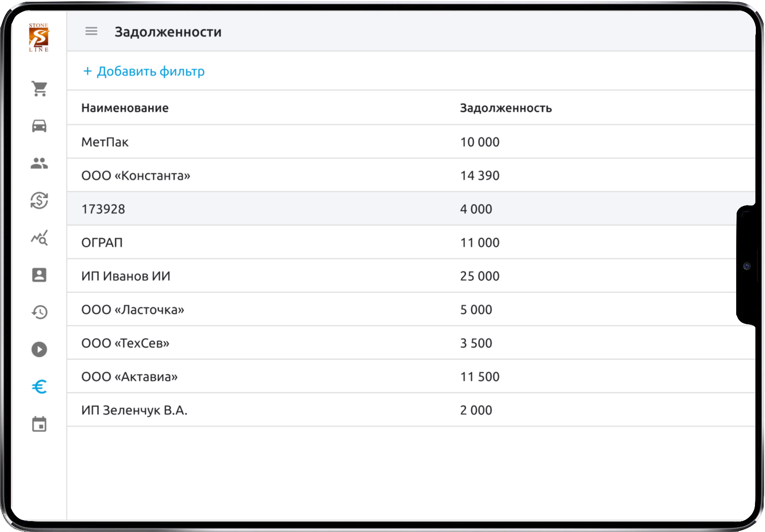Select the vehicles section icon

(x=39, y=126)
